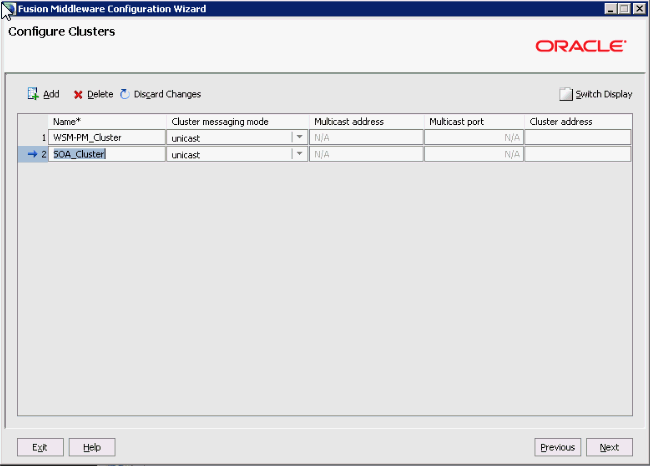Open messaging mode dropdown for WSM-PM_Cluster
650x466 pixels.
pos(299,137)
